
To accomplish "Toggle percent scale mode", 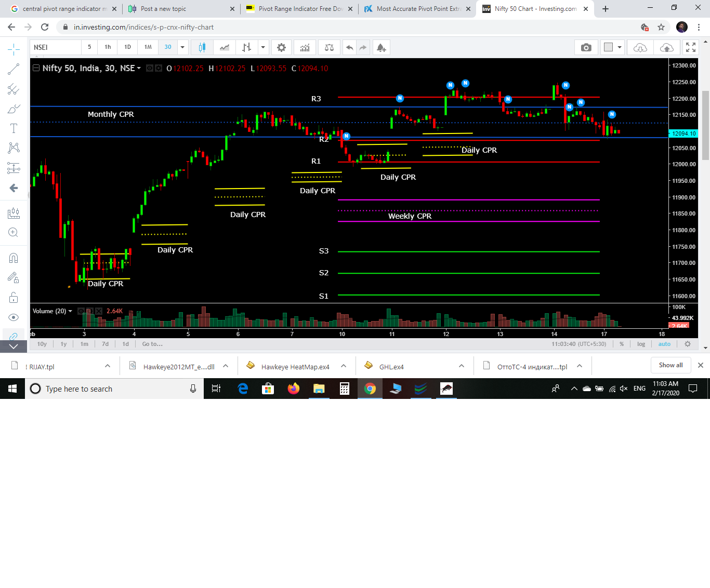I will coord(622,344).
